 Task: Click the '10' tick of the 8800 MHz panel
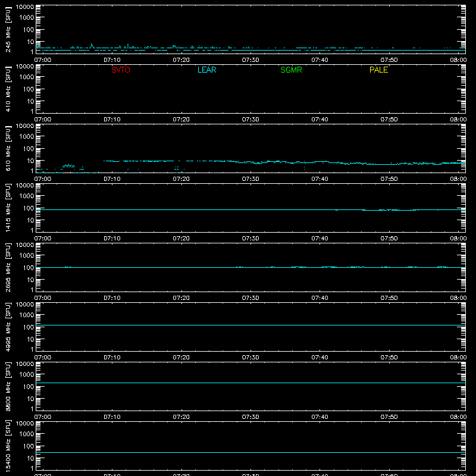click(x=30, y=399)
